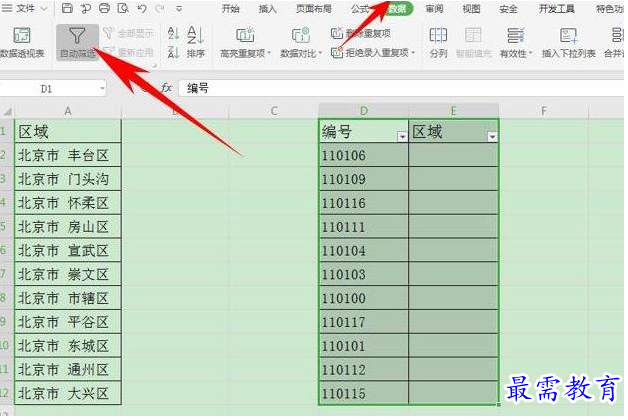The width and height of the screenshot is (628, 420).
Task: Click the Name Box showing D1
Action: pos(48,89)
